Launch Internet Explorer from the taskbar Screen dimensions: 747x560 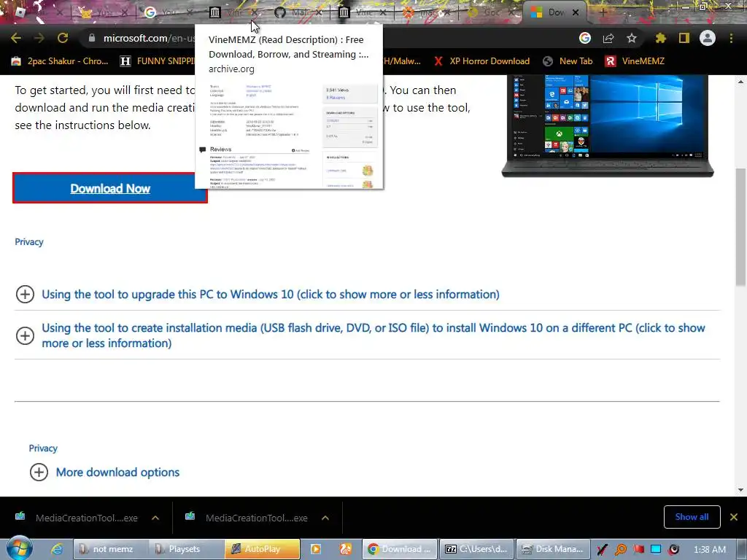click(x=57, y=549)
